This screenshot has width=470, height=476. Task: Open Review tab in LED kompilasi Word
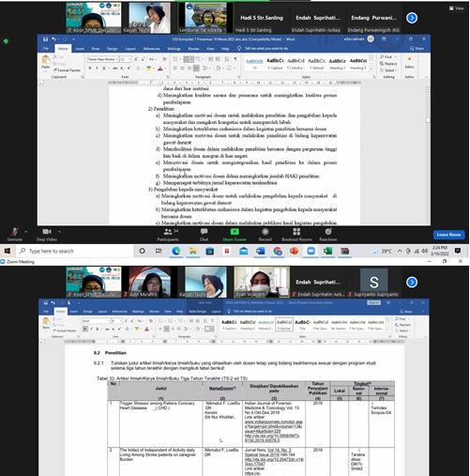[193, 49]
